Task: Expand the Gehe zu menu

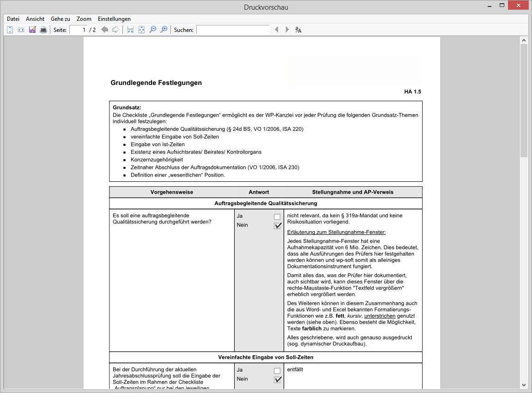Action: (x=60, y=19)
